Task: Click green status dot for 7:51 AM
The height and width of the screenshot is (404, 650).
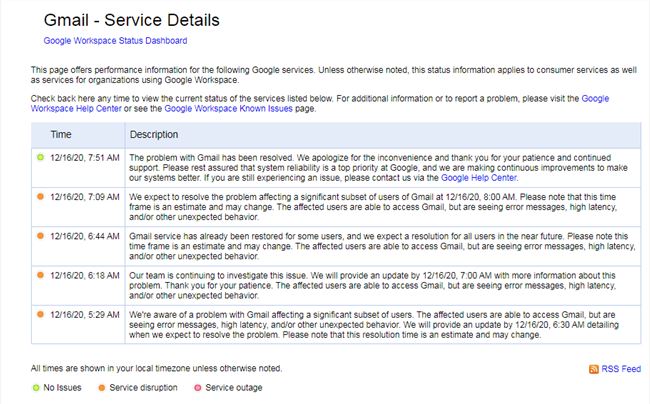Action: click(x=40, y=157)
